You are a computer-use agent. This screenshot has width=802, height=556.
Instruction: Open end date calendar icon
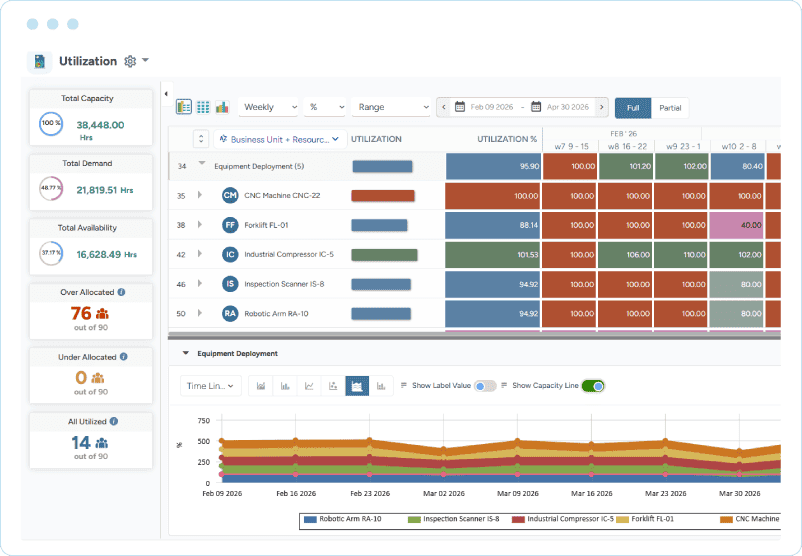click(x=536, y=106)
